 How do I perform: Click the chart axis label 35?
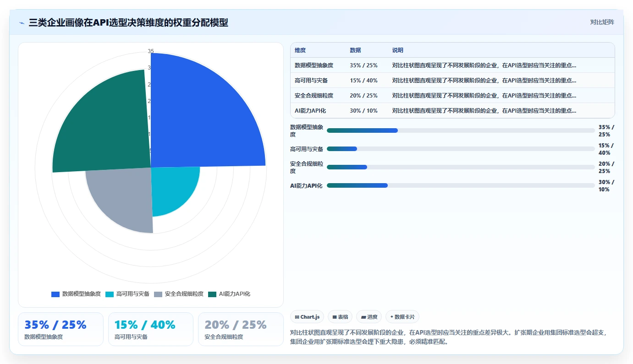[151, 51]
